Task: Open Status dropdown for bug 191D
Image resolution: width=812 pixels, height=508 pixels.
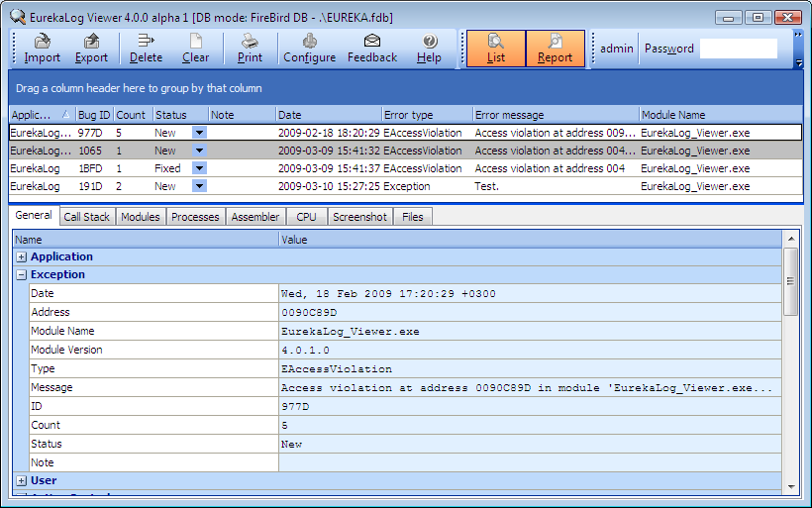Action: click(x=199, y=186)
